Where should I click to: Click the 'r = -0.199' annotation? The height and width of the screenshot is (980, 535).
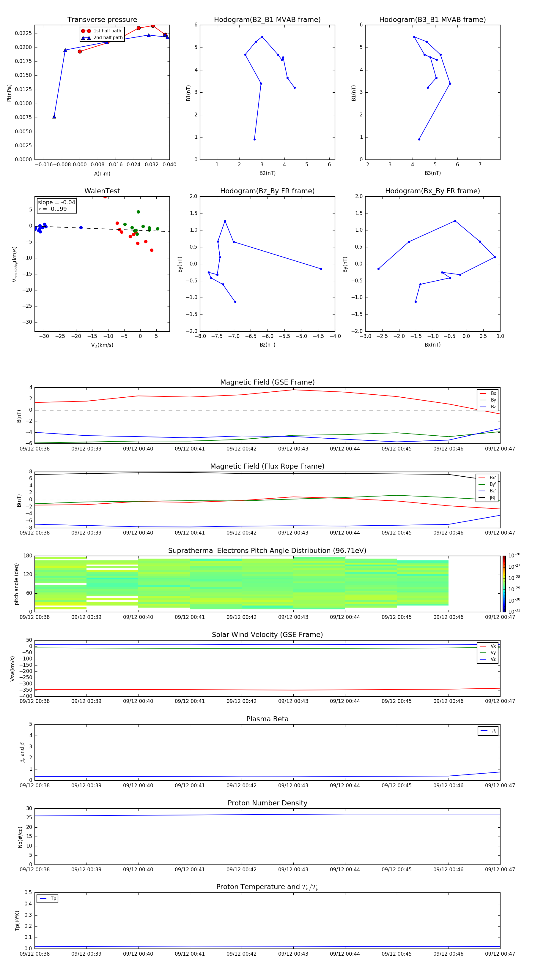(x=53, y=209)
